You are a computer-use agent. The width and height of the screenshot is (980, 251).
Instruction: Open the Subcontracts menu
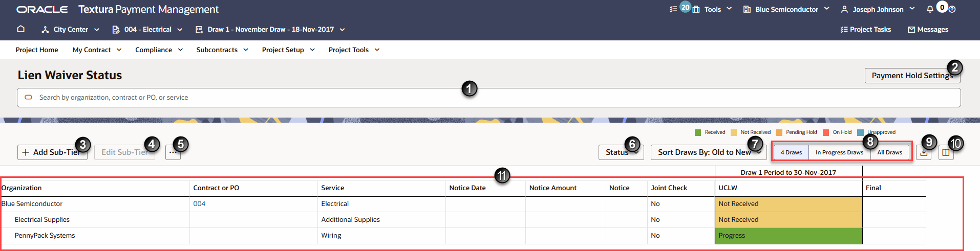click(222, 50)
